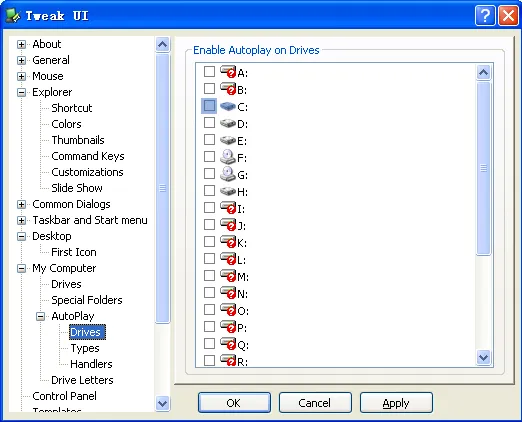This screenshot has height=422, width=522.
Task: Collapse the Desktop tree node
Action: click(x=21, y=236)
